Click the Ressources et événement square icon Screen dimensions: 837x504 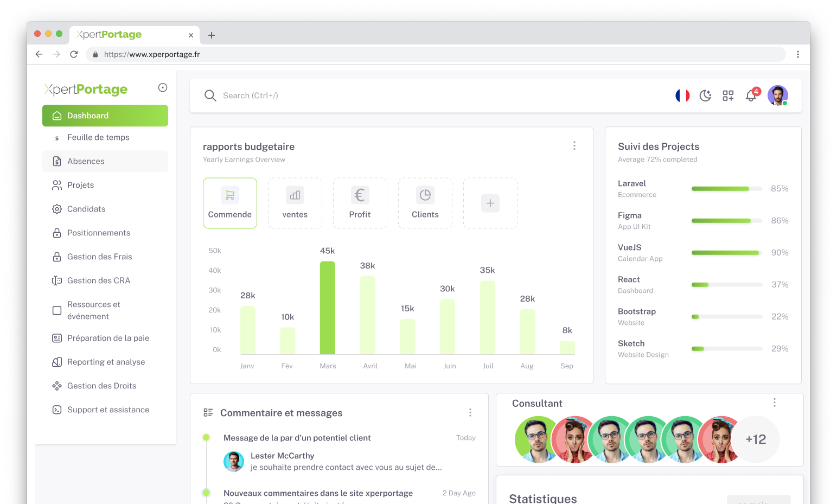pyautogui.click(x=57, y=310)
